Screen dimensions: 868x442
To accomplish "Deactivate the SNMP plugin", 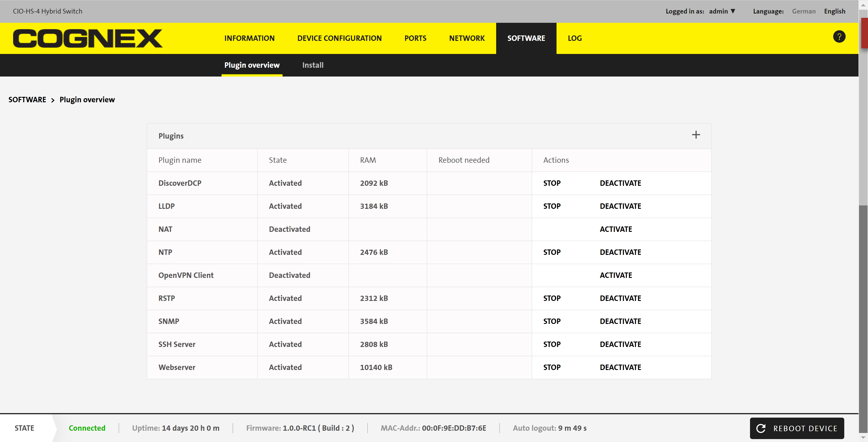I will [620, 321].
